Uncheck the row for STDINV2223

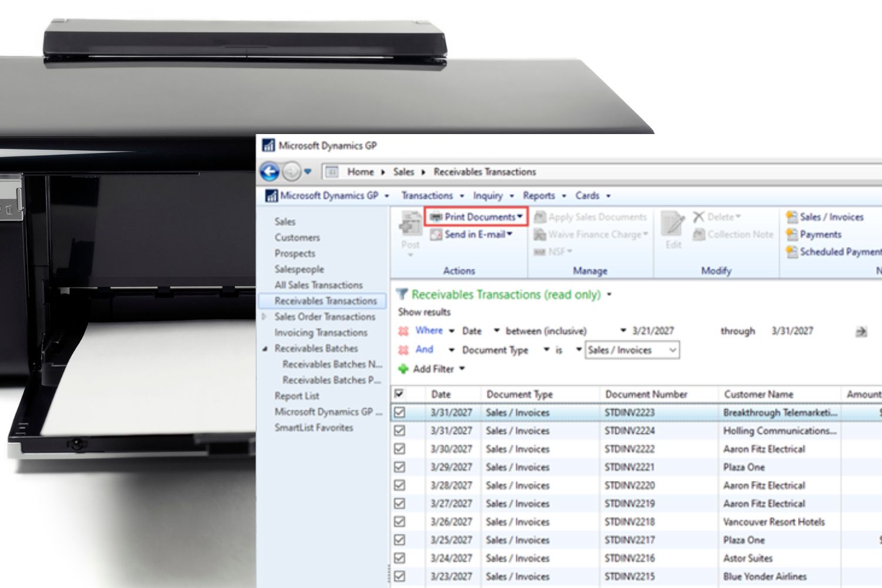click(x=399, y=412)
